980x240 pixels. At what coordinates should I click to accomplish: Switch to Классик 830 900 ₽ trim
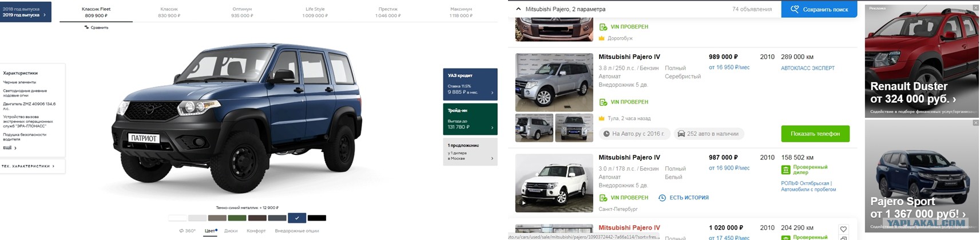[169, 12]
